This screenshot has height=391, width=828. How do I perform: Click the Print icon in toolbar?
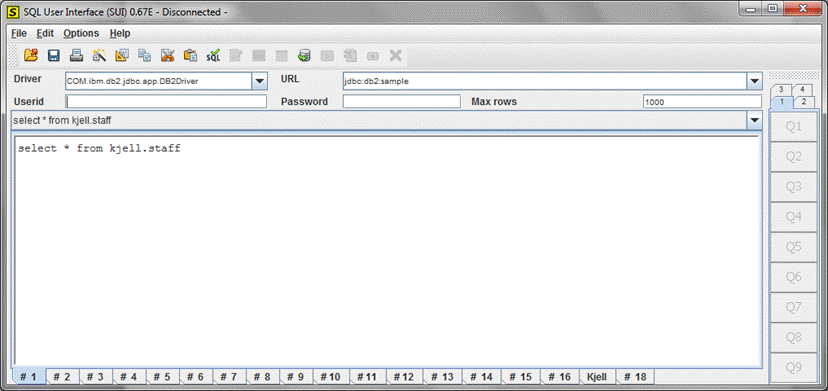(77, 55)
